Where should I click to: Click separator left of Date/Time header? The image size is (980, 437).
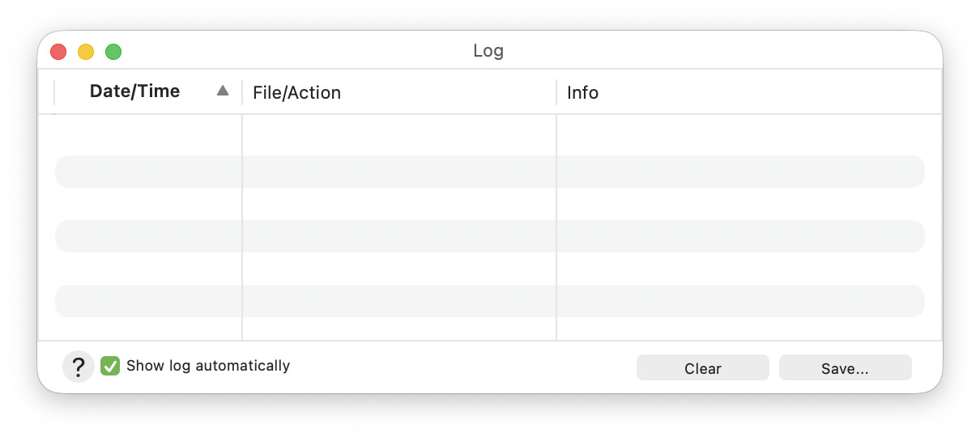tap(54, 92)
